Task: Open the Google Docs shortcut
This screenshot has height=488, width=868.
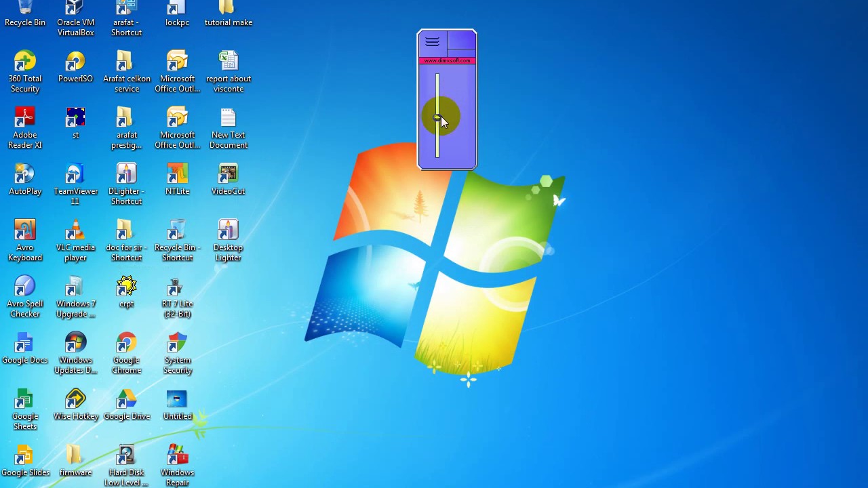Action: (x=25, y=348)
